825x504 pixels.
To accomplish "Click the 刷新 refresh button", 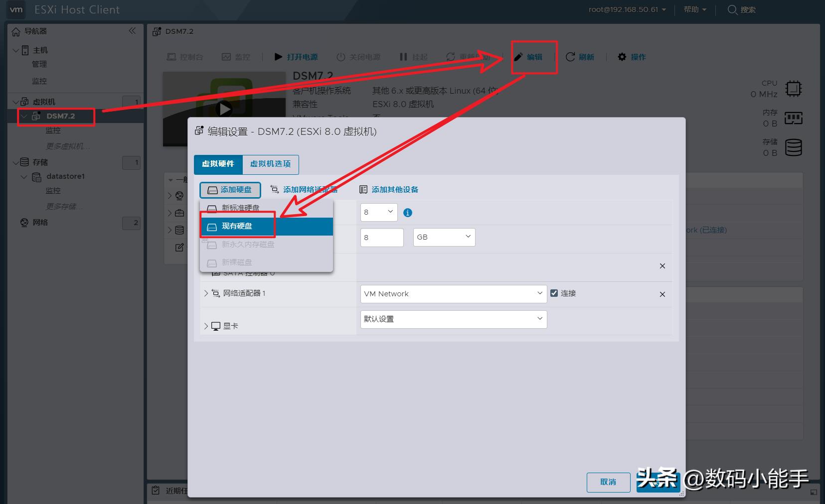I will (580, 57).
